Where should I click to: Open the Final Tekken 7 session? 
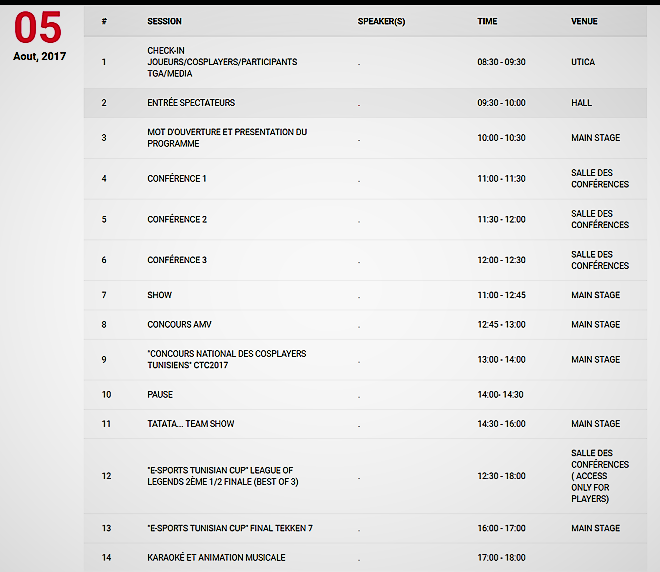click(229, 528)
